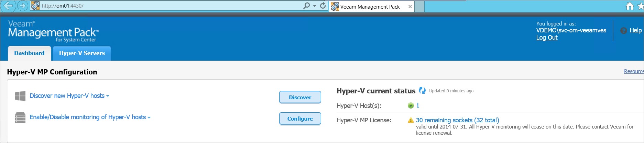Click the license warning triangle icon
Viewport: 644px width, 143px height.
point(411,120)
